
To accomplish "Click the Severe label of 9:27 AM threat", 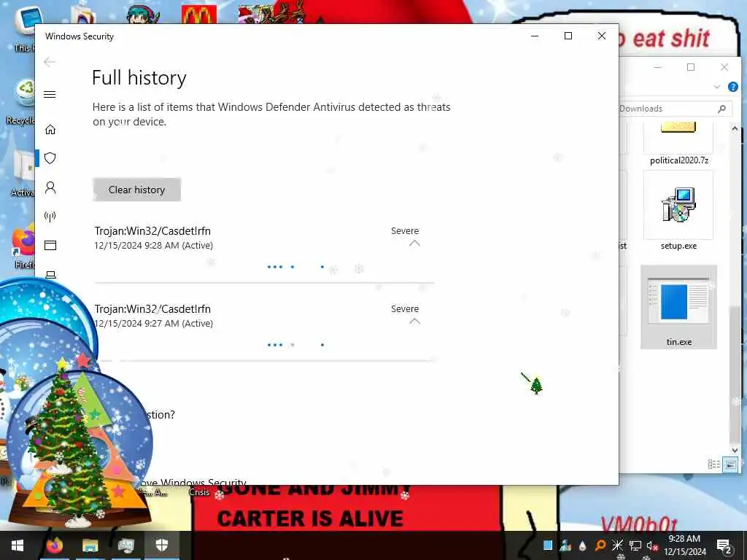I will point(405,309).
